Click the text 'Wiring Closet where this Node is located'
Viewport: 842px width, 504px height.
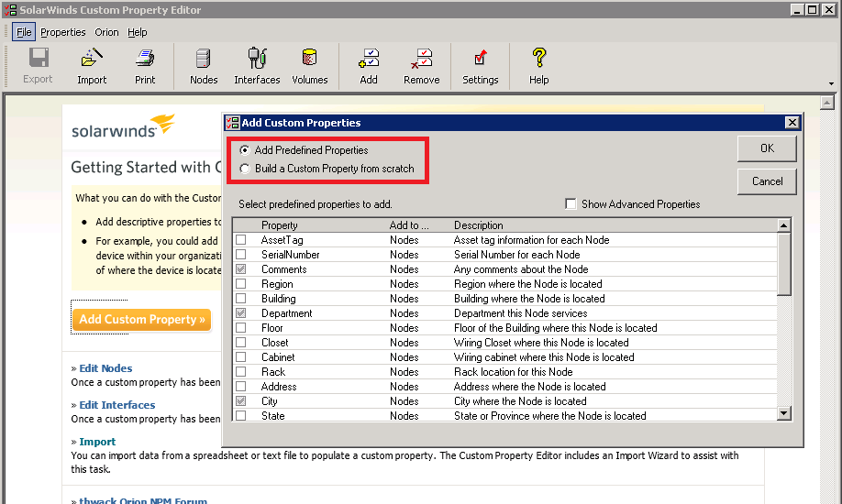click(x=541, y=343)
